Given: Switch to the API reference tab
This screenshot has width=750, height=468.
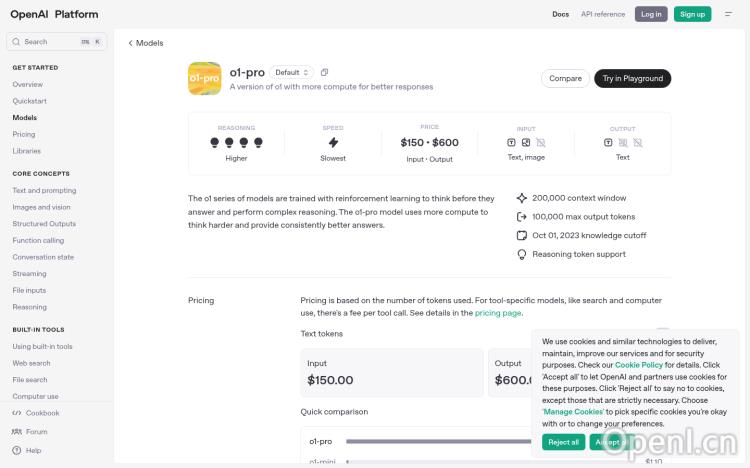Looking at the screenshot, I should pos(603,14).
